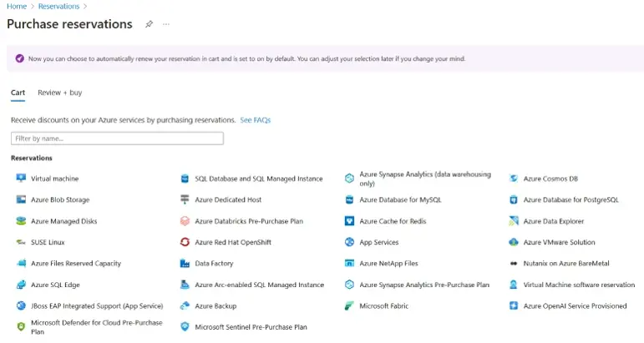
Task: Choose the Azure Blob Storage label
Action: pyautogui.click(x=60, y=199)
